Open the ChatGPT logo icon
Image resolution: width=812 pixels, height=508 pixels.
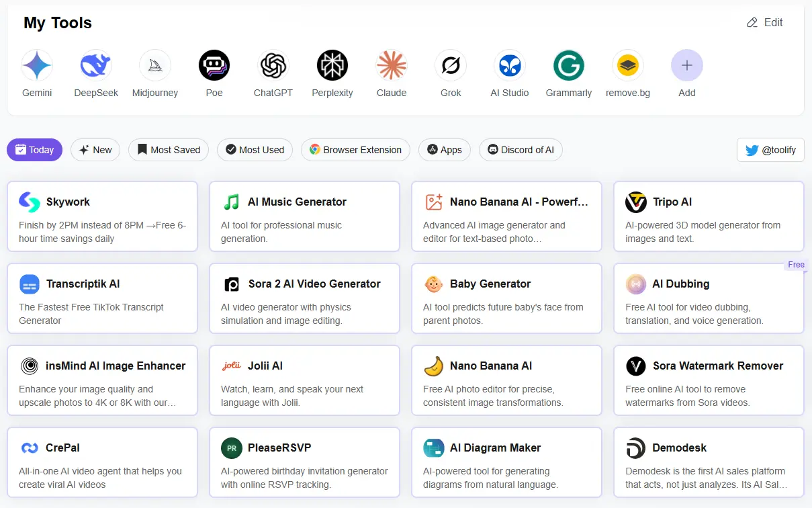click(x=273, y=65)
